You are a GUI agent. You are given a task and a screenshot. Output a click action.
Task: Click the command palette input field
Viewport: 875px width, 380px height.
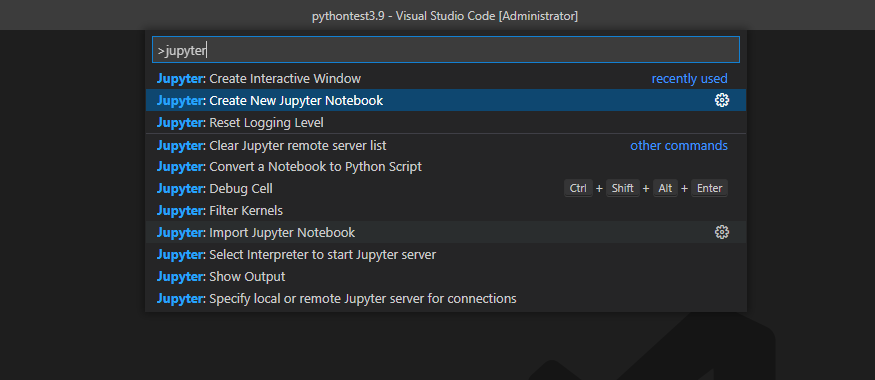coord(446,50)
